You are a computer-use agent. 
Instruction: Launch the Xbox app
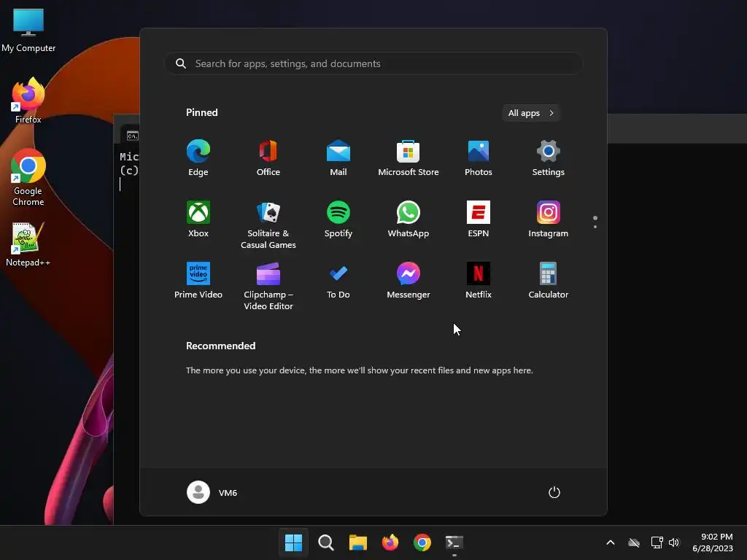pos(198,219)
